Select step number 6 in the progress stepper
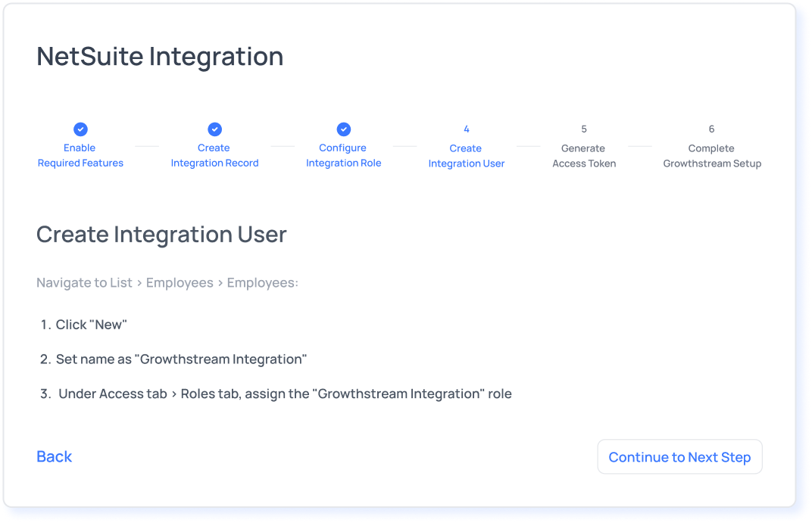Viewport: 812px width, 523px height. tap(711, 129)
